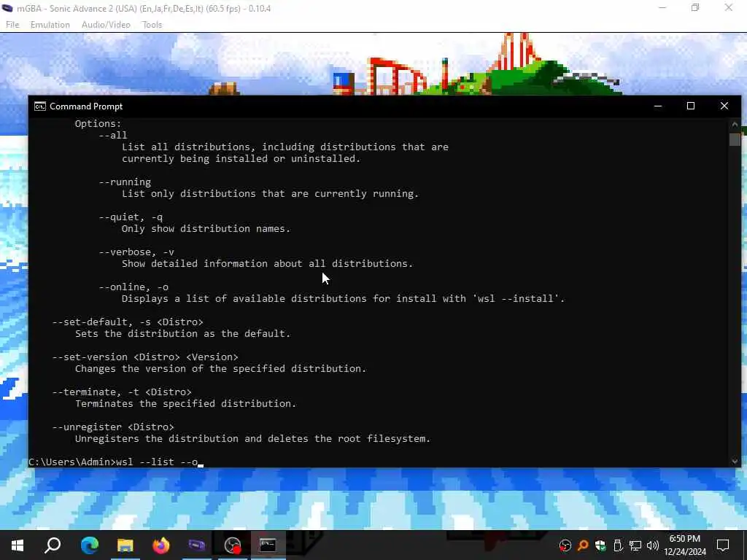This screenshot has width=747, height=560.
Task: Minimize the mGBA window
Action: tap(662, 7)
